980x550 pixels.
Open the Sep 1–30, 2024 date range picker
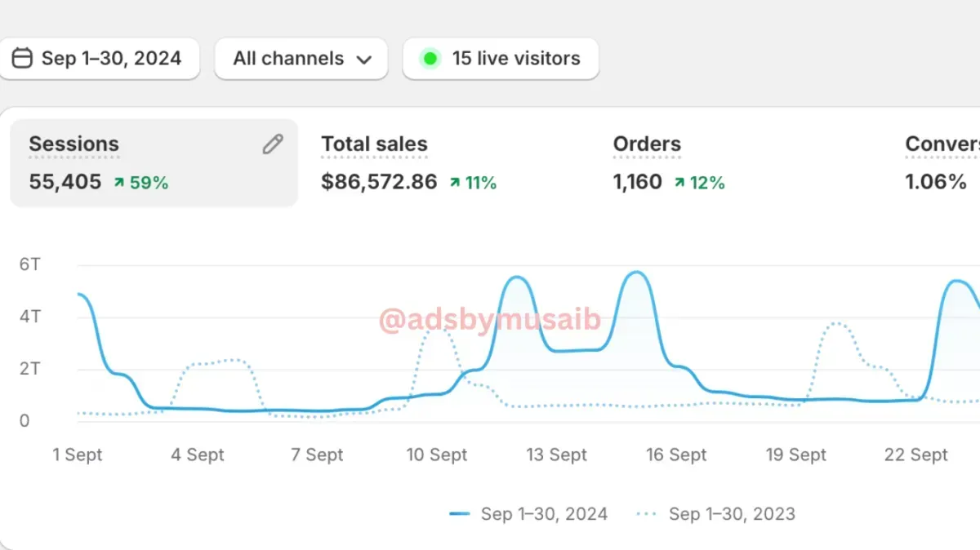100,59
